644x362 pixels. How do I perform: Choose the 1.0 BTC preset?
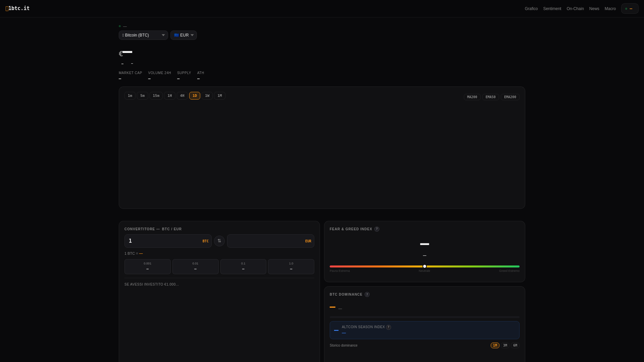(291, 267)
